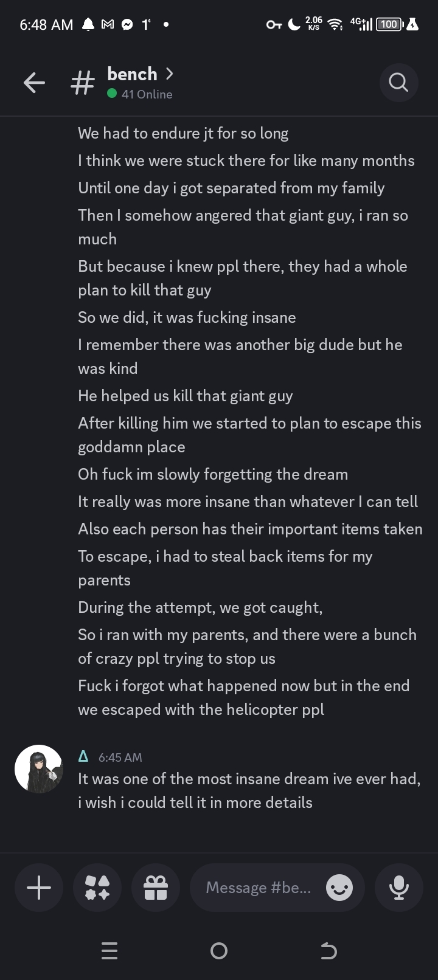This screenshot has height=980, width=438.
Task: Tap the microphone voice message icon
Action: click(x=399, y=888)
